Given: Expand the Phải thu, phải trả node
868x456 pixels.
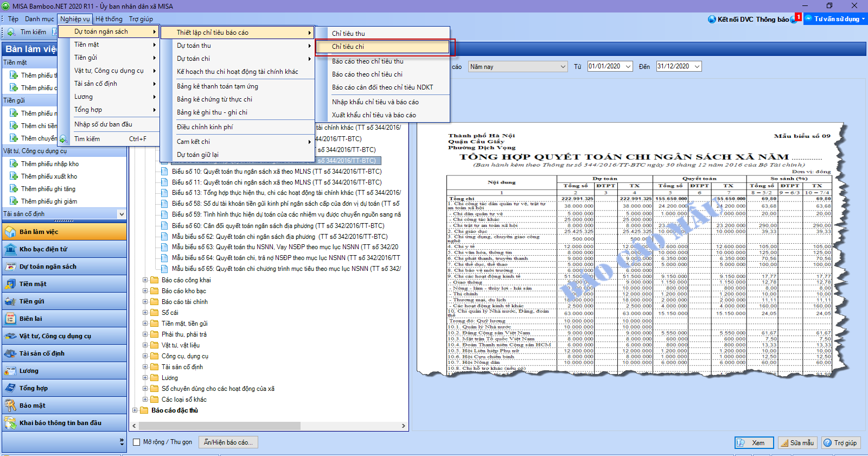Looking at the screenshot, I should coord(145,334).
